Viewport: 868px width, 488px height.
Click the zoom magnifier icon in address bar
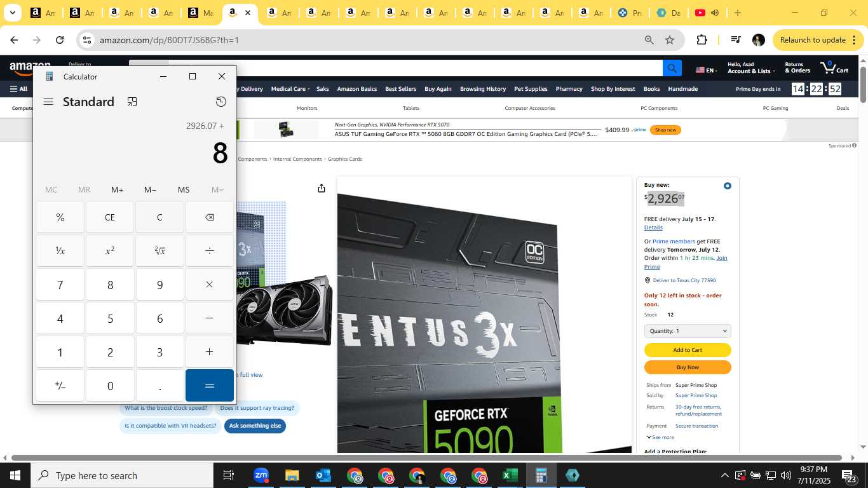[649, 40]
